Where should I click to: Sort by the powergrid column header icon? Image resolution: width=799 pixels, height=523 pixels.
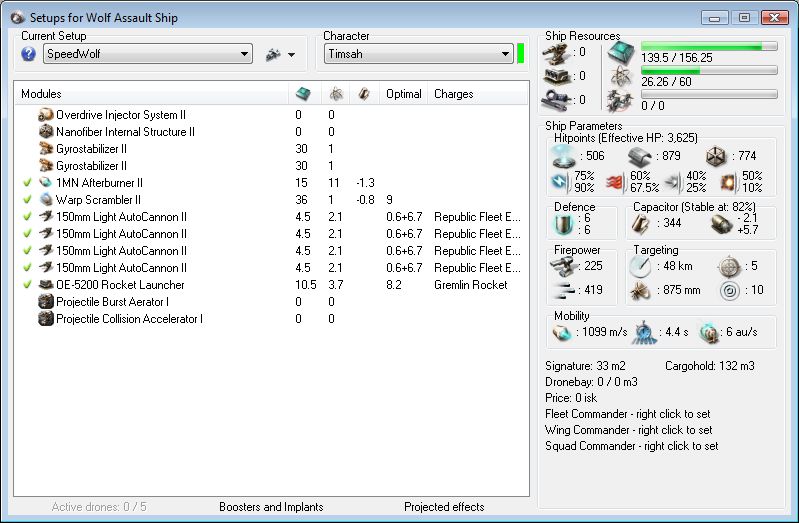tap(335, 94)
